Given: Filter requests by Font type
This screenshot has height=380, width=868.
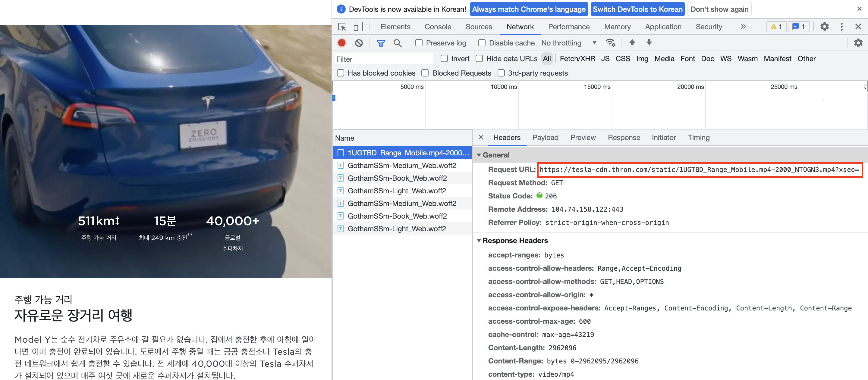Looking at the screenshot, I should [687, 58].
